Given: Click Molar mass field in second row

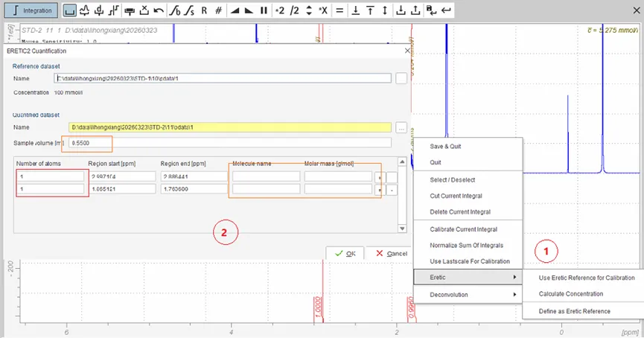Looking at the screenshot, I should (x=338, y=189).
